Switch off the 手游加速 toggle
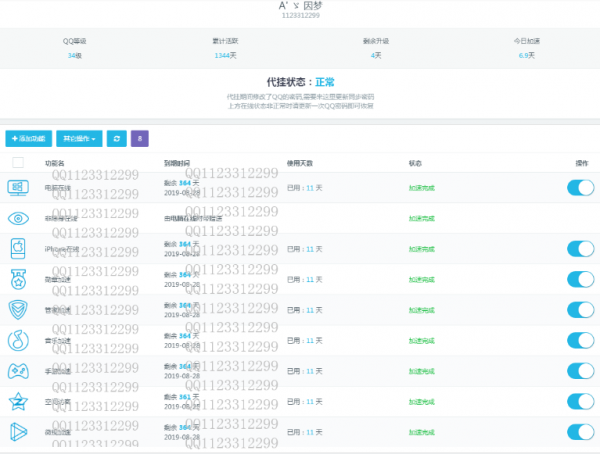 tap(580, 371)
